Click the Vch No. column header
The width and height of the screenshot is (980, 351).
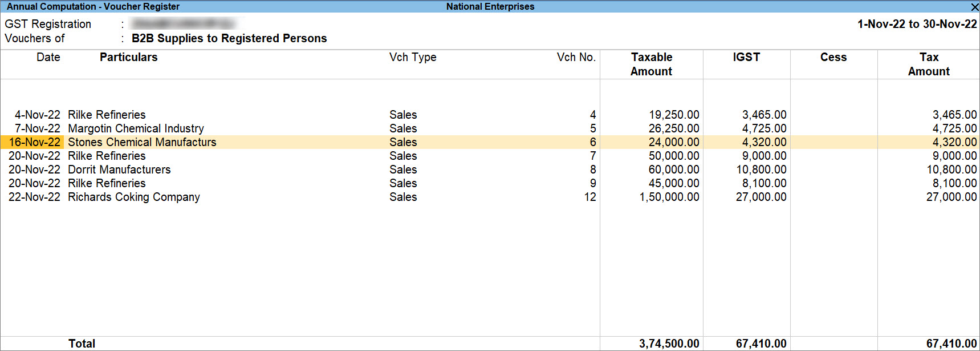[x=576, y=57]
